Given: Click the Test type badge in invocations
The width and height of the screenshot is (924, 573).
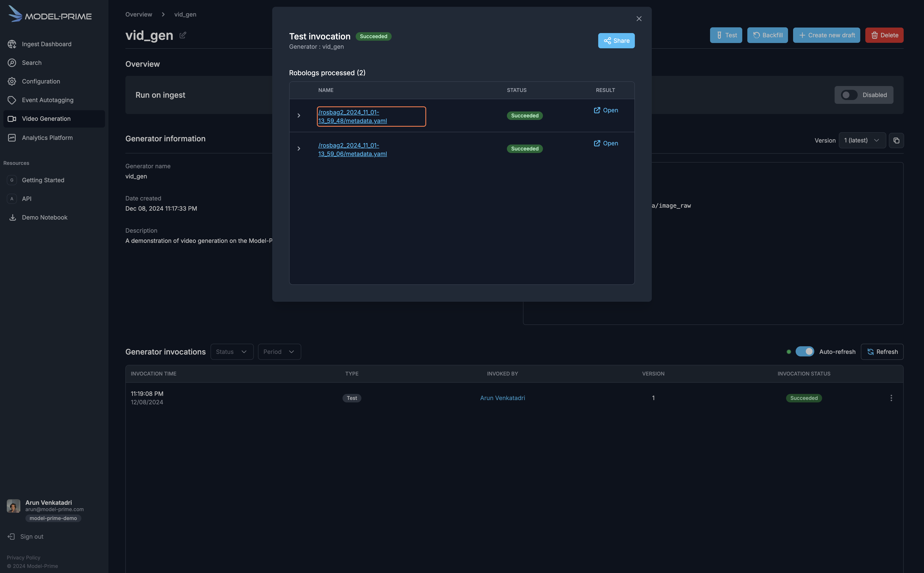Looking at the screenshot, I should click(x=352, y=398).
